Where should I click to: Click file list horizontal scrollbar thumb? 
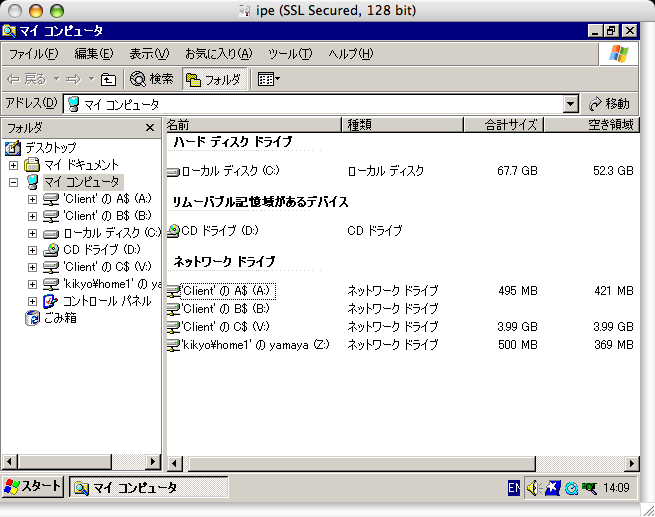tap(362, 464)
